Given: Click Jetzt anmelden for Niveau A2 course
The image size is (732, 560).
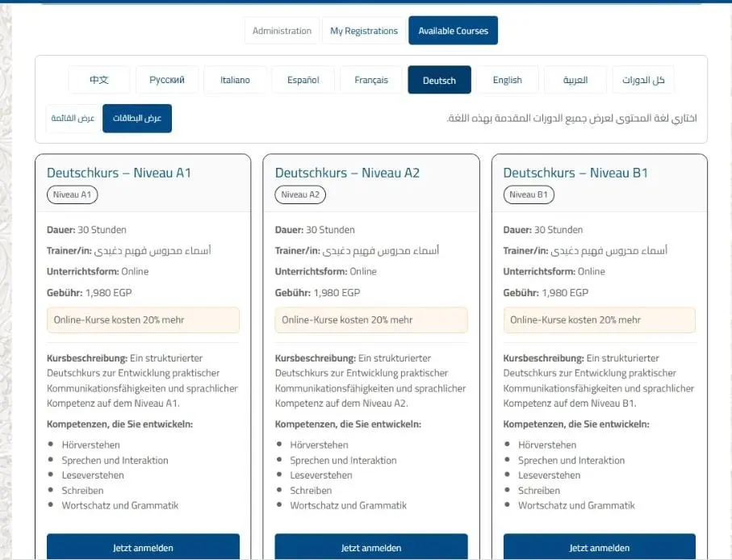Looking at the screenshot, I should point(371,547).
